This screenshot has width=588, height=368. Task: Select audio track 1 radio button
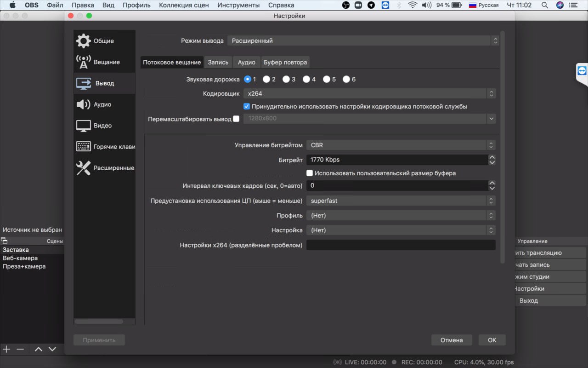pos(247,79)
